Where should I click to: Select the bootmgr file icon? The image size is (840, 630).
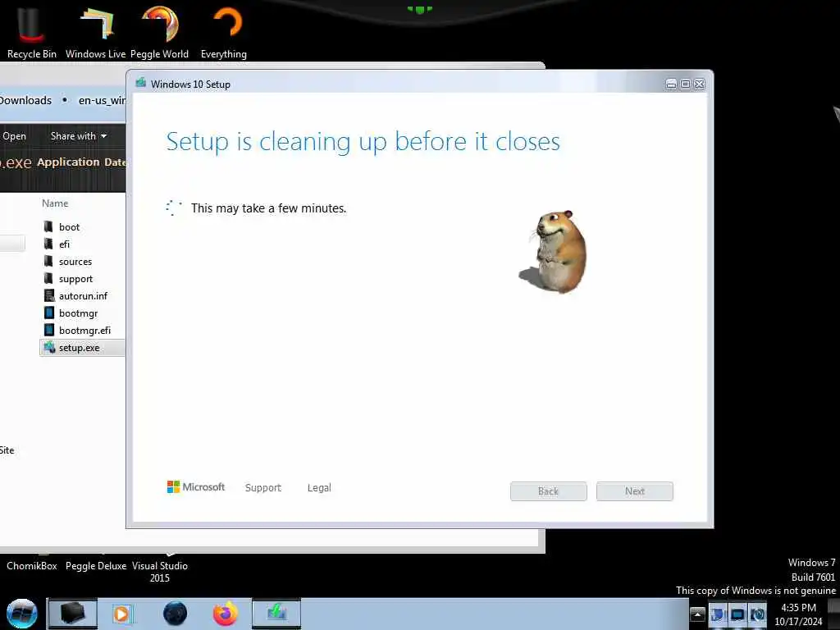[48, 313]
